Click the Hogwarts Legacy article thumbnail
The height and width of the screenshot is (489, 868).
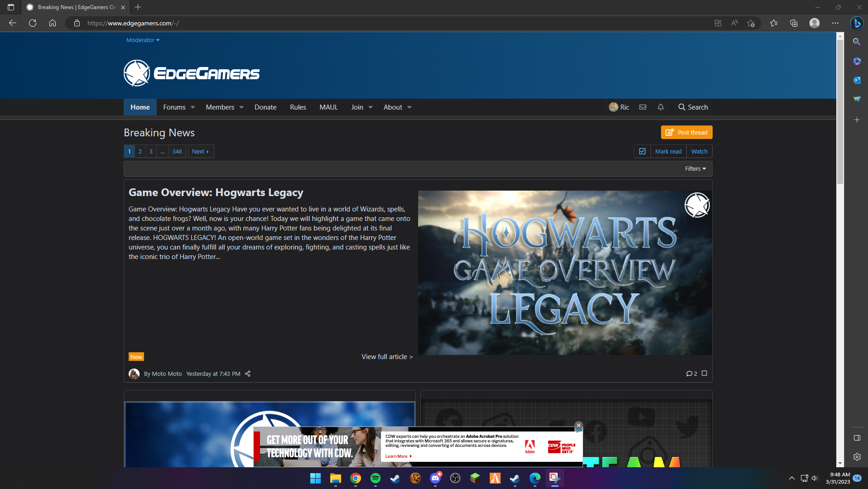pos(565,273)
